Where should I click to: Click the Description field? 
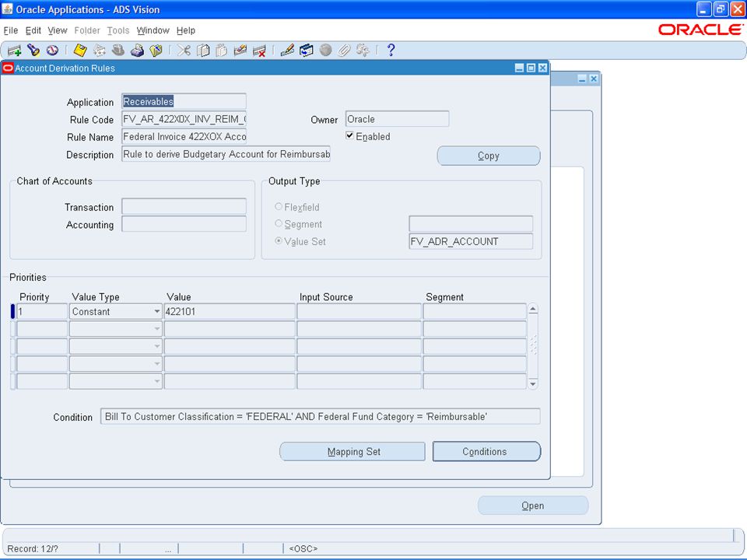(x=226, y=154)
